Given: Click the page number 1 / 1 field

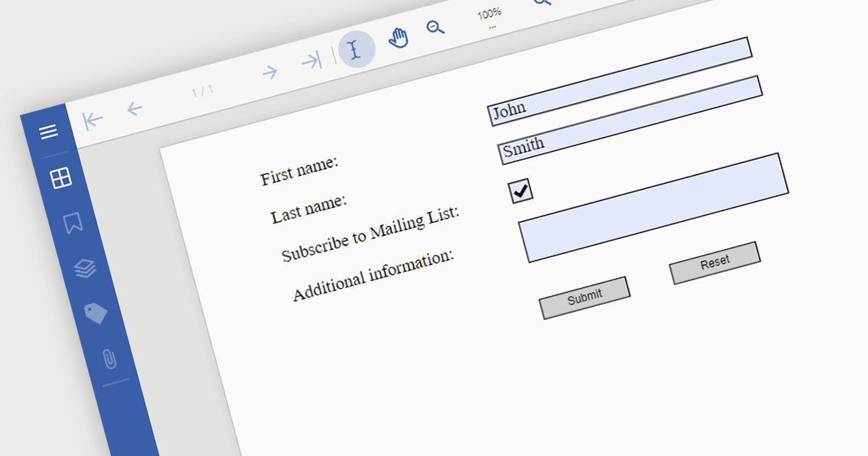Looking at the screenshot, I should (203, 91).
